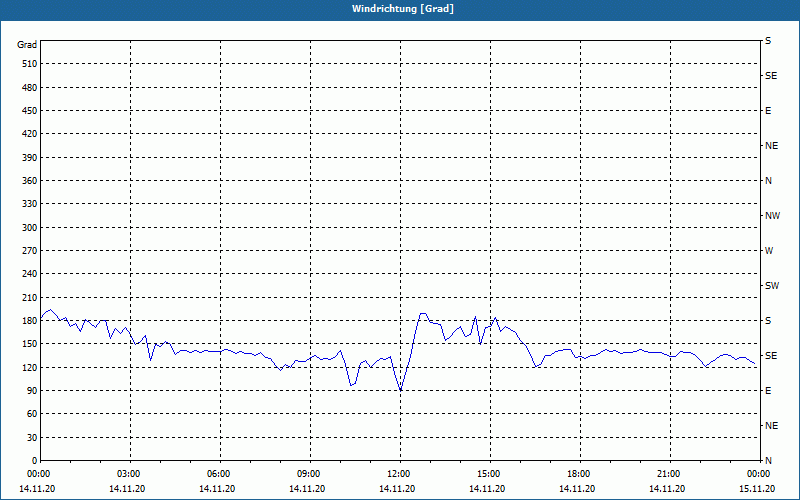800x500 pixels.
Task: Select the 480 y-axis value
Action: click(x=30, y=88)
